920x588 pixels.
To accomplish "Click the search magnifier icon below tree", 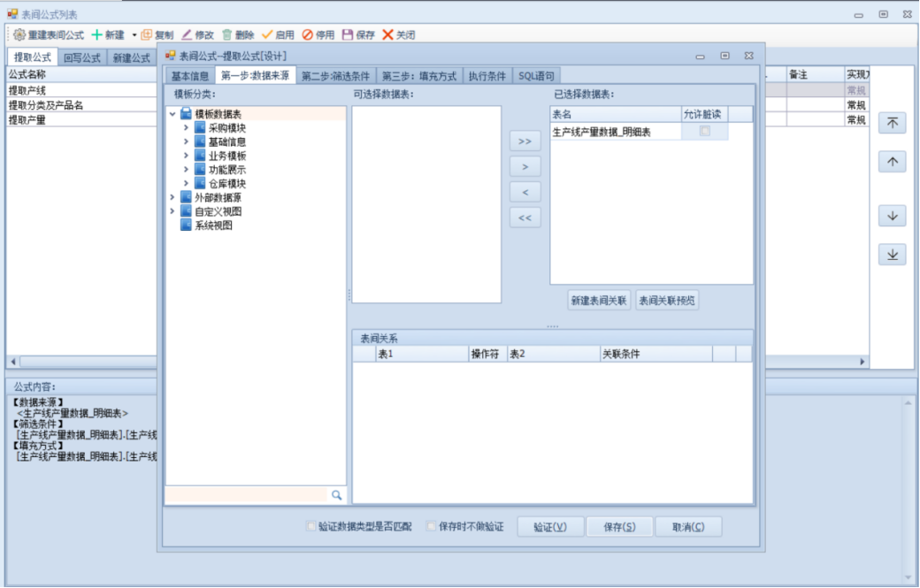I will coord(336,495).
